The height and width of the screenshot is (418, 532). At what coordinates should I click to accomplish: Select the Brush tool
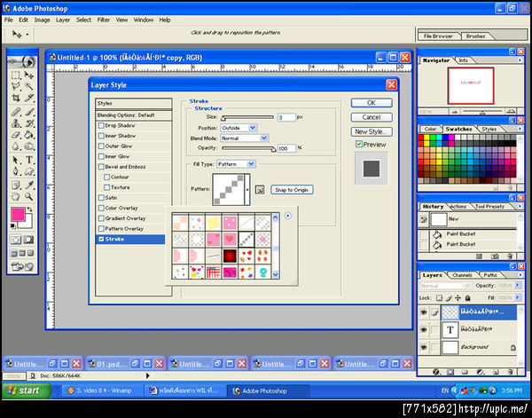pyautogui.click(x=29, y=112)
